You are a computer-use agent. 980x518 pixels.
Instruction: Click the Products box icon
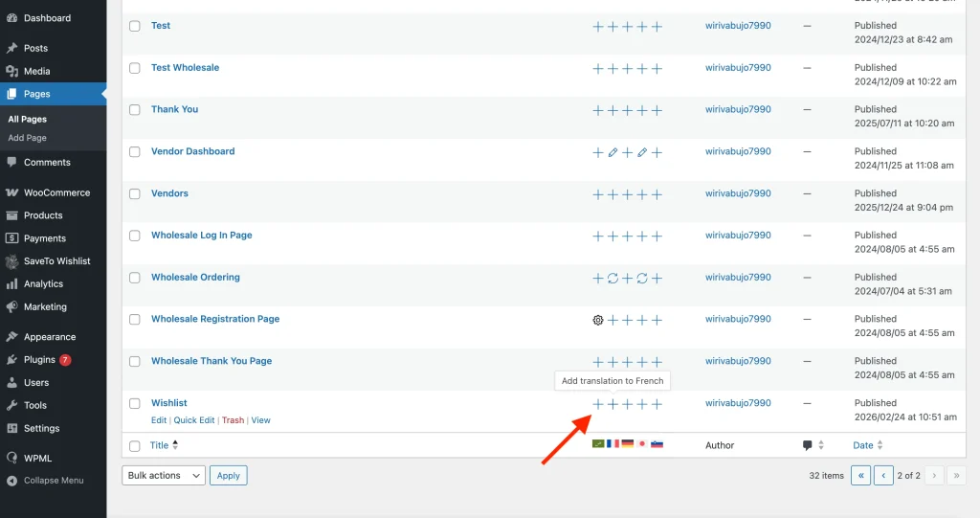tap(11, 215)
